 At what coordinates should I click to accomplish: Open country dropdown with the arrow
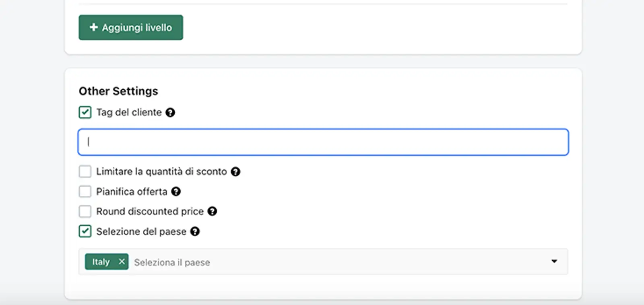[x=554, y=262]
